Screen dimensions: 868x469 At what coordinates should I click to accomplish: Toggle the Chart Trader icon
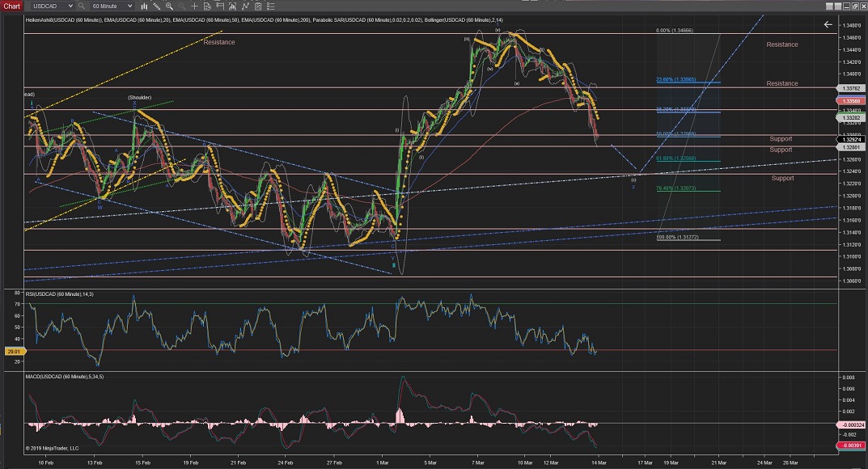coord(220,6)
